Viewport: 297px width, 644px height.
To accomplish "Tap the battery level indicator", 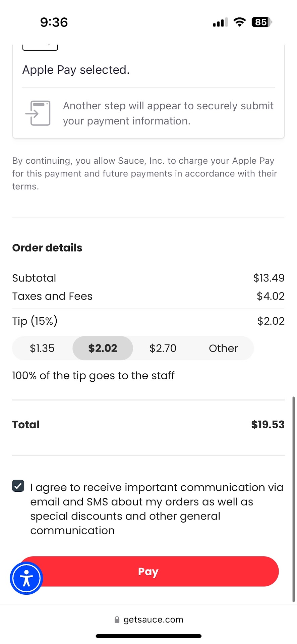I will 261,22.
